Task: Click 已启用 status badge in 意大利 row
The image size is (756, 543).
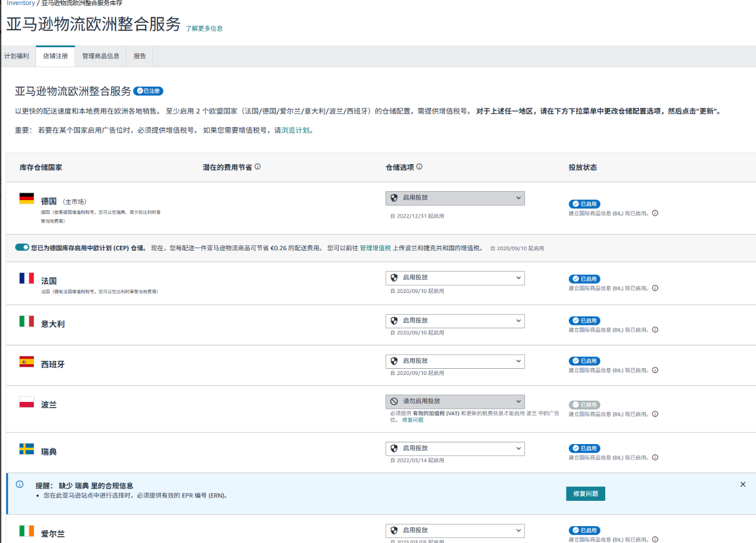Action: 584,320
